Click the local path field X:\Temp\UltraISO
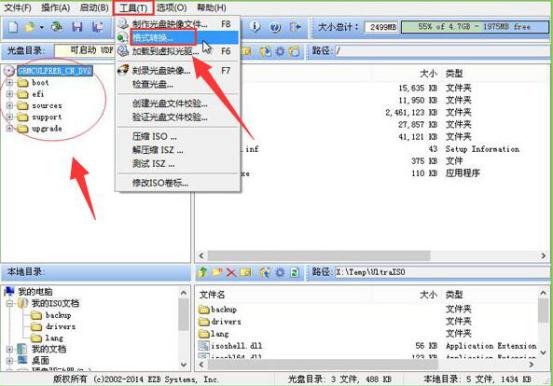Viewport: 553px width, 386px height. tap(441, 272)
